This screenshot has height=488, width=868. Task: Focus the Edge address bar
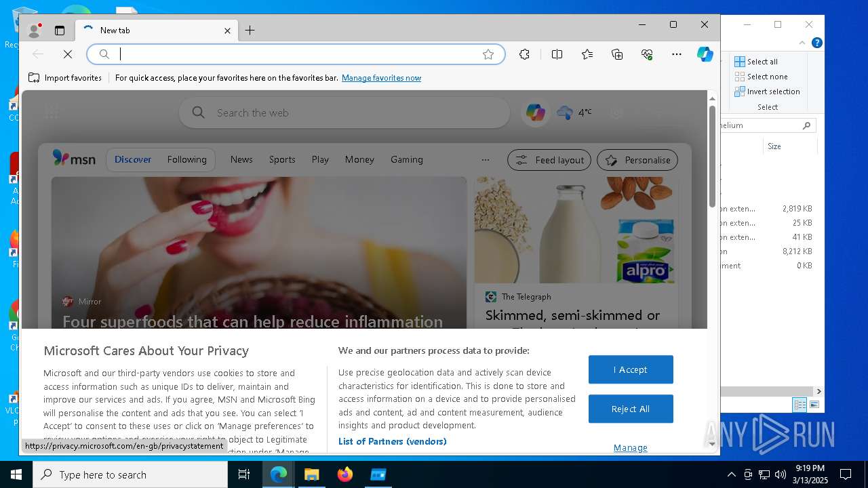(296, 54)
